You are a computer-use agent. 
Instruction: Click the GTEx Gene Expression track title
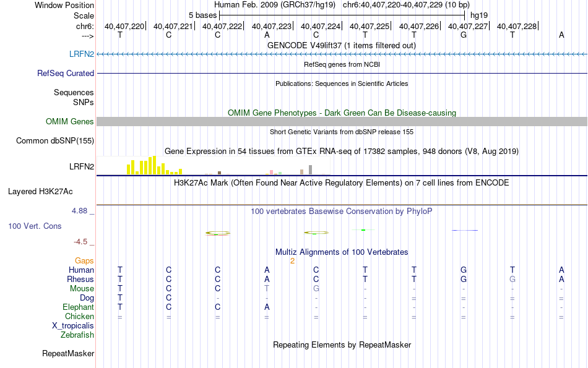[x=342, y=152]
